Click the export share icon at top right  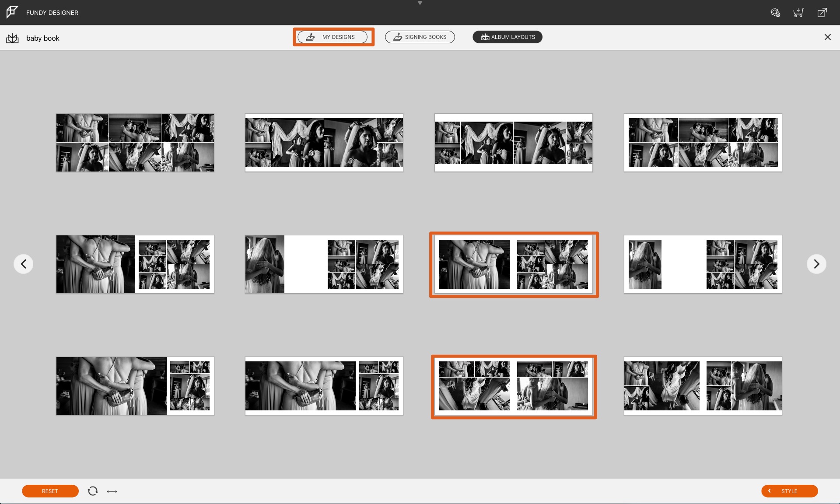(822, 13)
